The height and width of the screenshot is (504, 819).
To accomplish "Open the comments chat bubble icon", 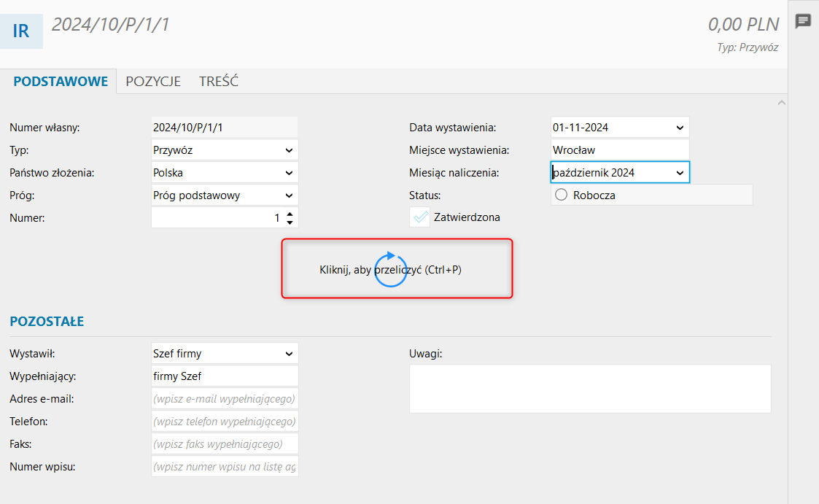I will click(x=803, y=21).
